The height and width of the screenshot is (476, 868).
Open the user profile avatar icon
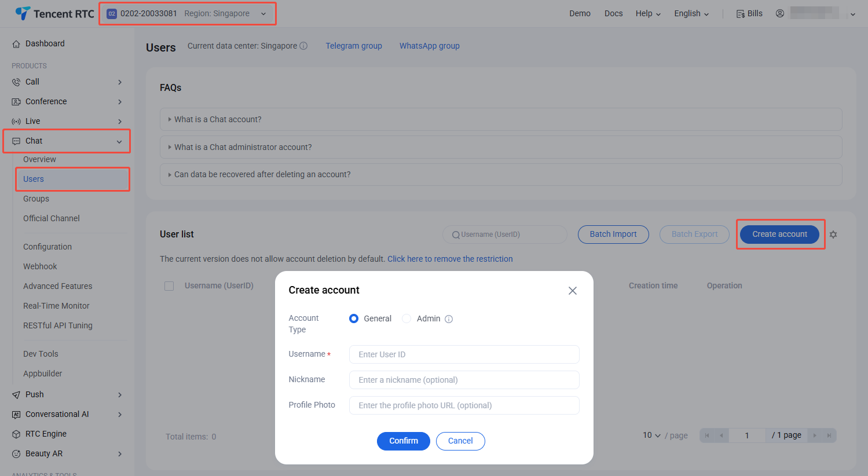tap(780, 13)
